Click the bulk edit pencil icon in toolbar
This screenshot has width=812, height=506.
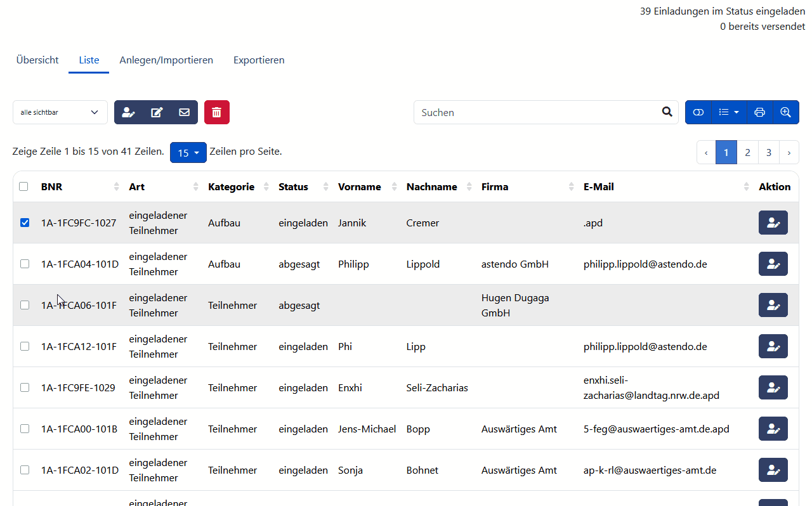tap(157, 112)
